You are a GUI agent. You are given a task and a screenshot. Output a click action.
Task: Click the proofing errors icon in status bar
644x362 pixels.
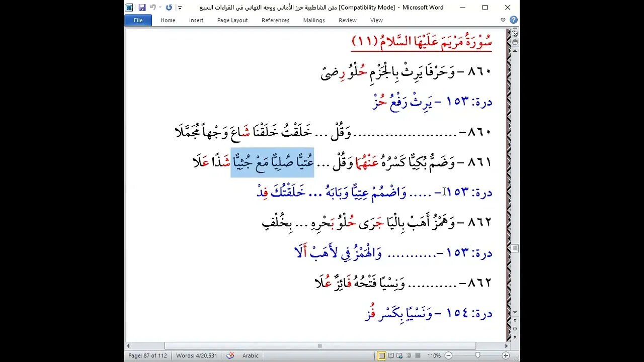[230, 355]
